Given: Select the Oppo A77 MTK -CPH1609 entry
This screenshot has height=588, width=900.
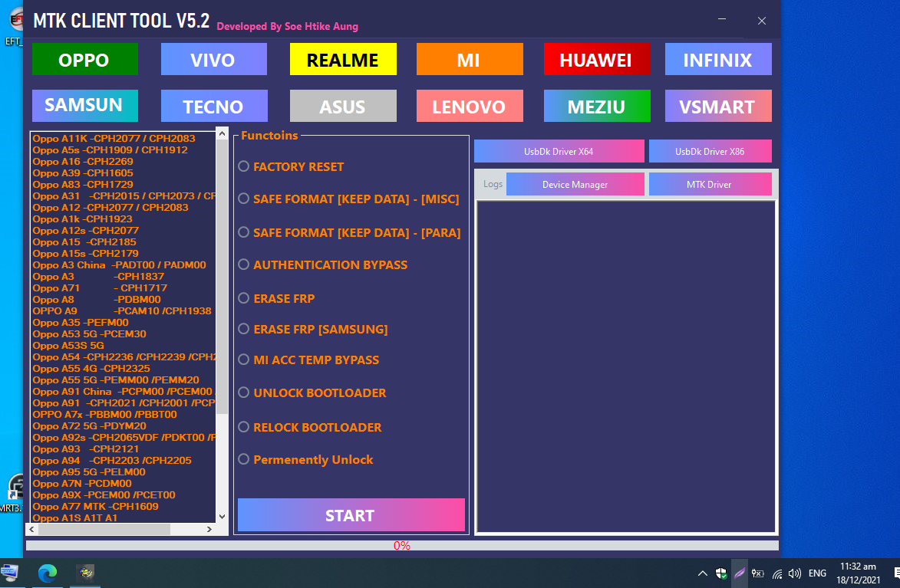Looking at the screenshot, I should pos(95,506).
